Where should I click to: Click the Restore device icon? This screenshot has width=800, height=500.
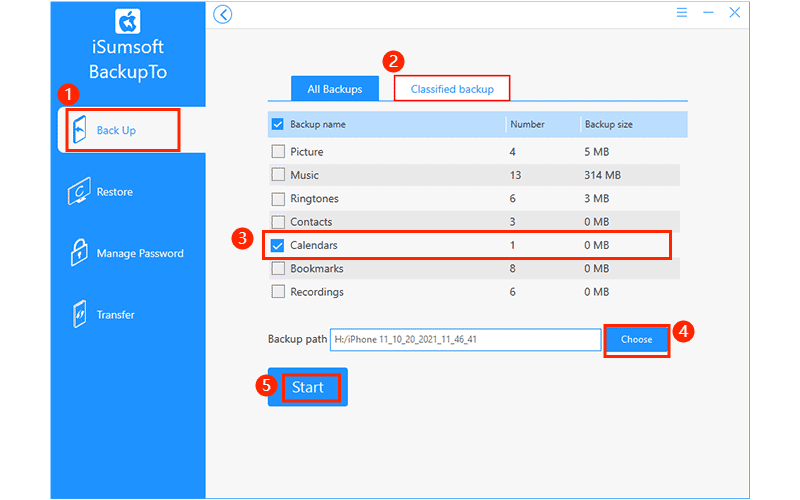click(79, 191)
